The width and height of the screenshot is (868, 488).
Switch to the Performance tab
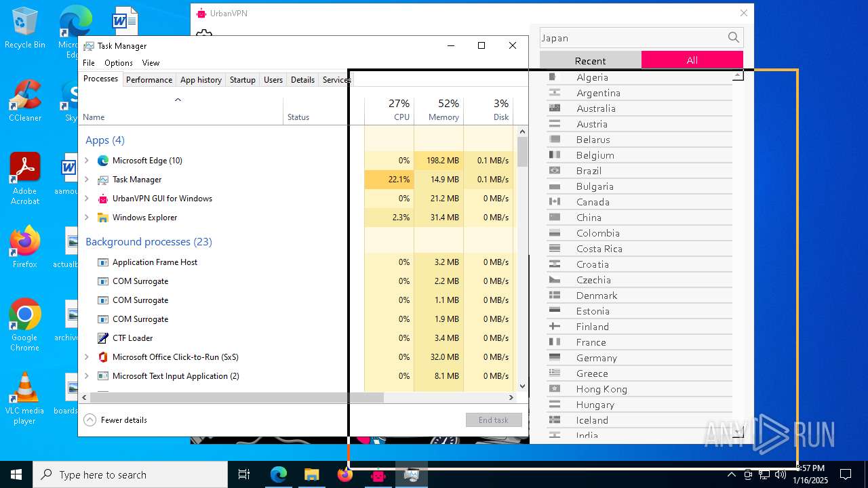(x=149, y=80)
